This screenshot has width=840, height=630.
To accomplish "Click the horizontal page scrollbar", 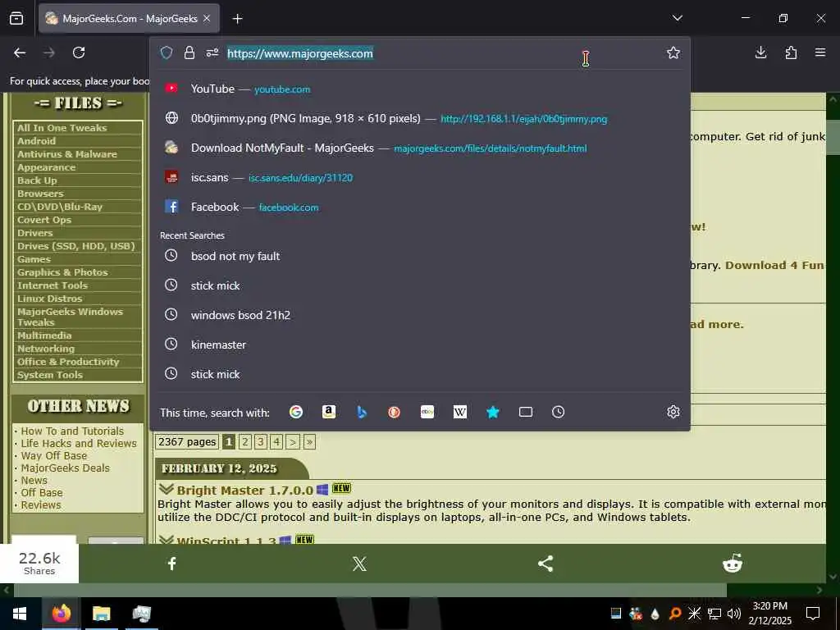I will point(370,590).
